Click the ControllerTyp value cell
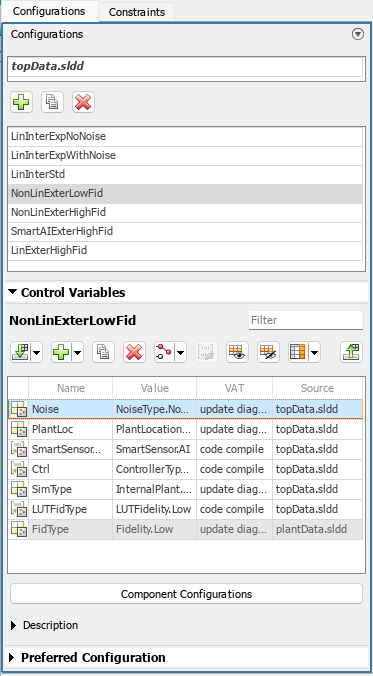373x676 pixels. (x=154, y=469)
